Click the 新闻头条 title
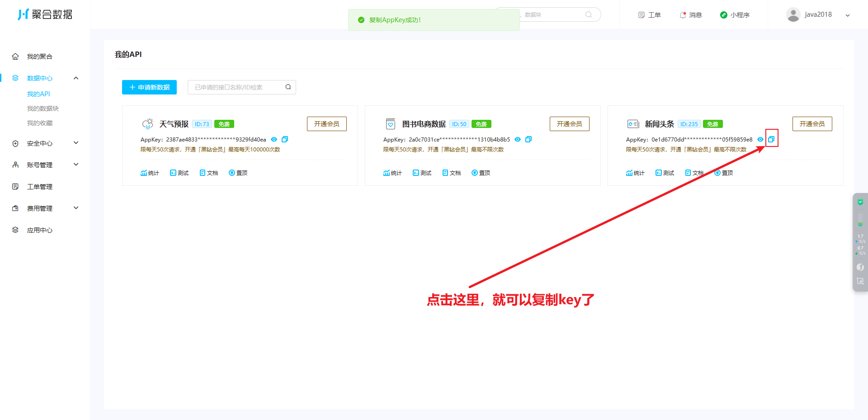Image resolution: width=868 pixels, height=420 pixels. (x=659, y=124)
